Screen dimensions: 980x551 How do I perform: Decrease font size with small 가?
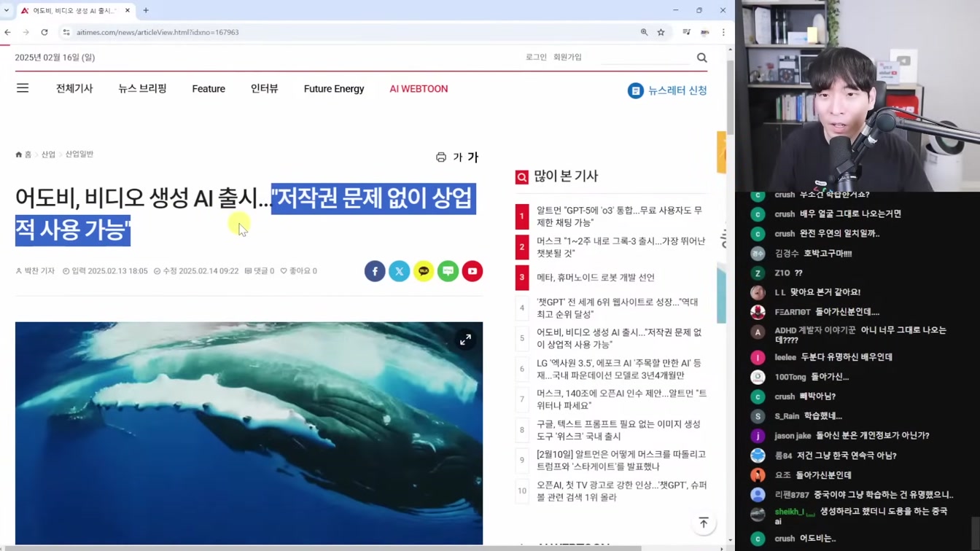click(x=458, y=157)
